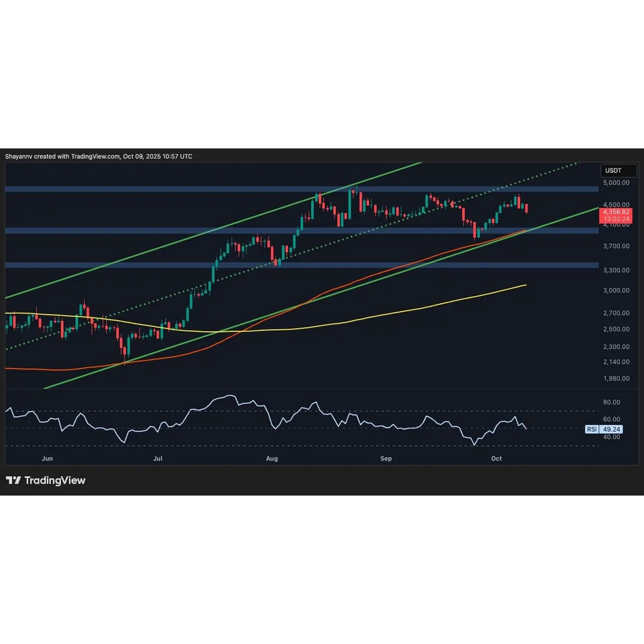Screen dimensions: 644x644
Task: Select the 2,500.00 price axis label
Action: [616, 329]
